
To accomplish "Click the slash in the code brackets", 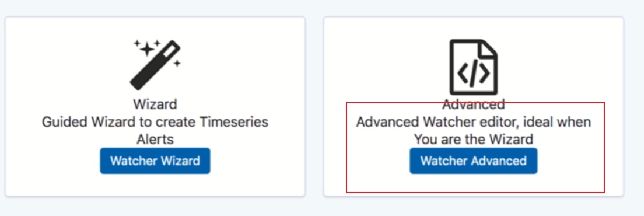I will pos(474,74).
